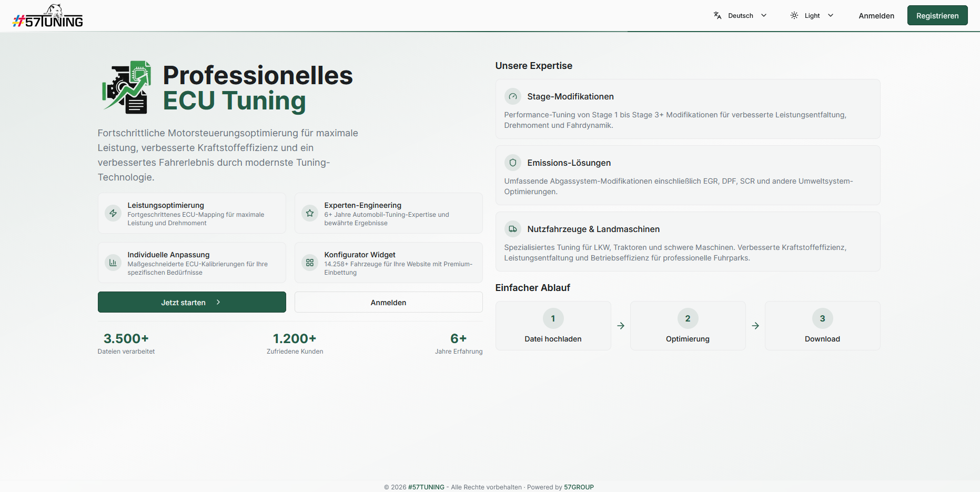The height and width of the screenshot is (492, 980).
Task: Click Anmelden in the top navigation
Action: pyautogui.click(x=876, y=16)
